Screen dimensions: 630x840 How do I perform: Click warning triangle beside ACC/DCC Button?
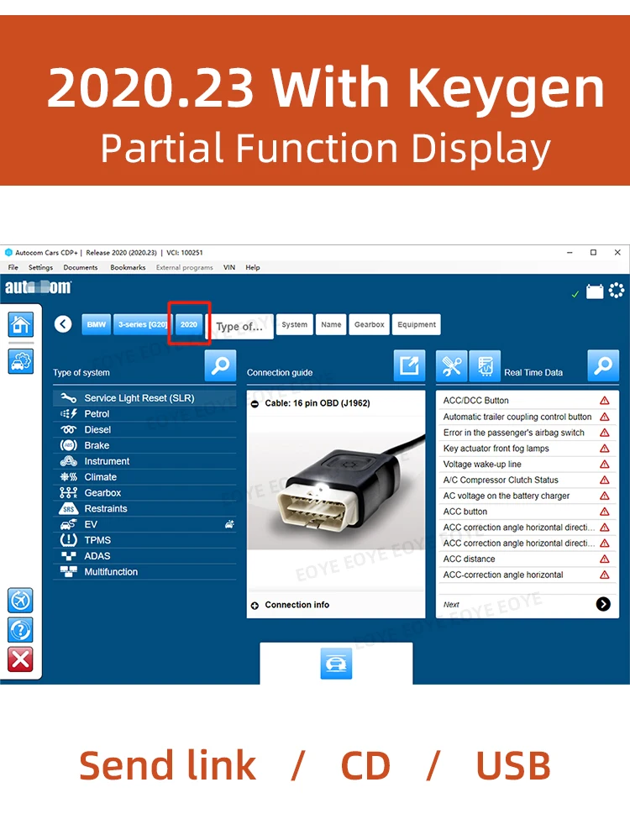[605, 401]
